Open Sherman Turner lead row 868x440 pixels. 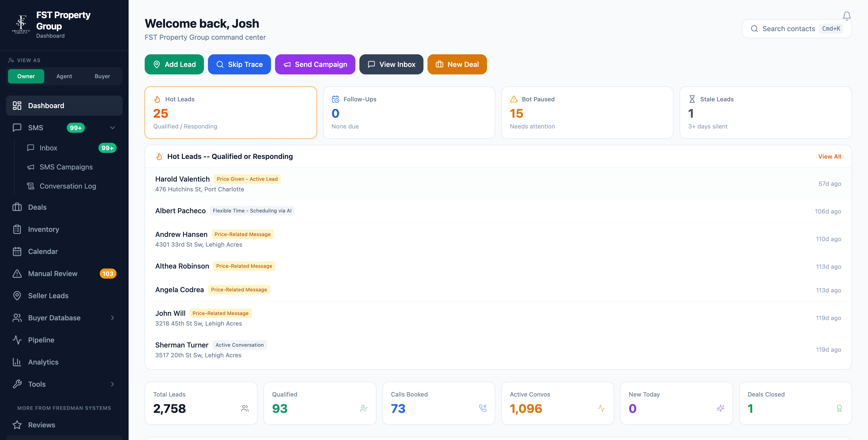[x=498, y=349]
